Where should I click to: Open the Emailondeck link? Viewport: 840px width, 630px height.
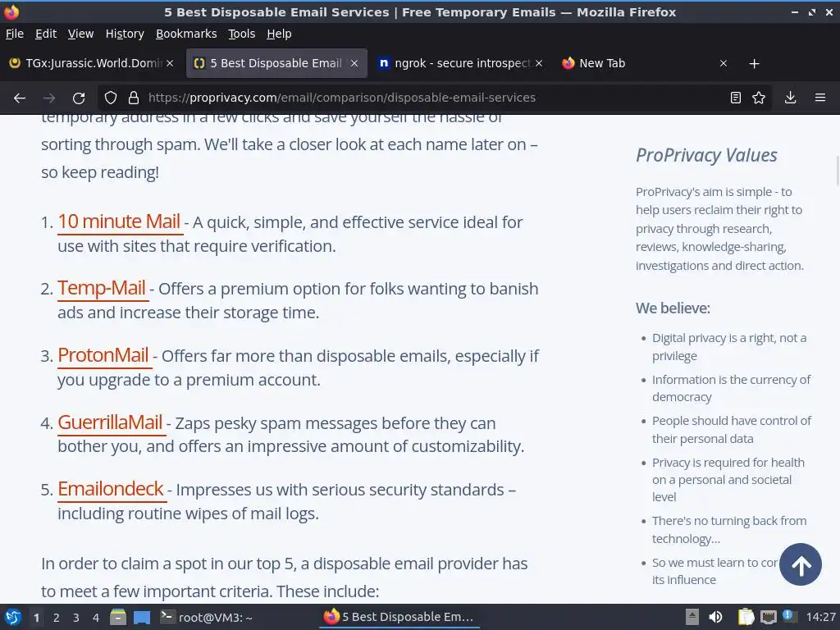[x=111, y=489]
